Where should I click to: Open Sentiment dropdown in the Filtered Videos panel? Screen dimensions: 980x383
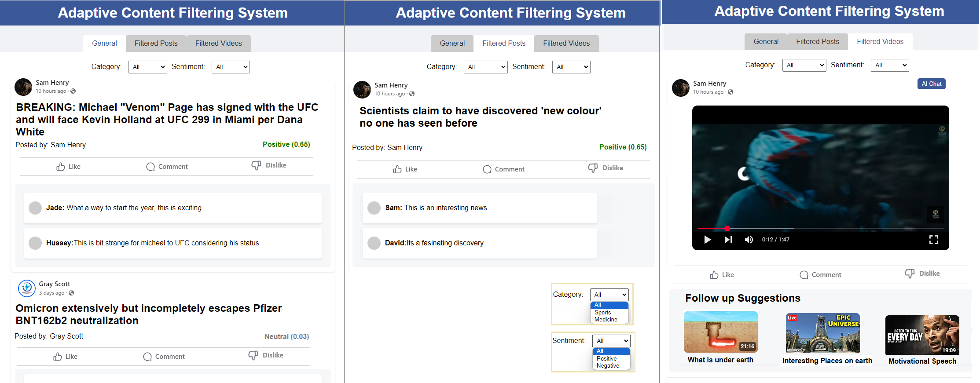889,65
